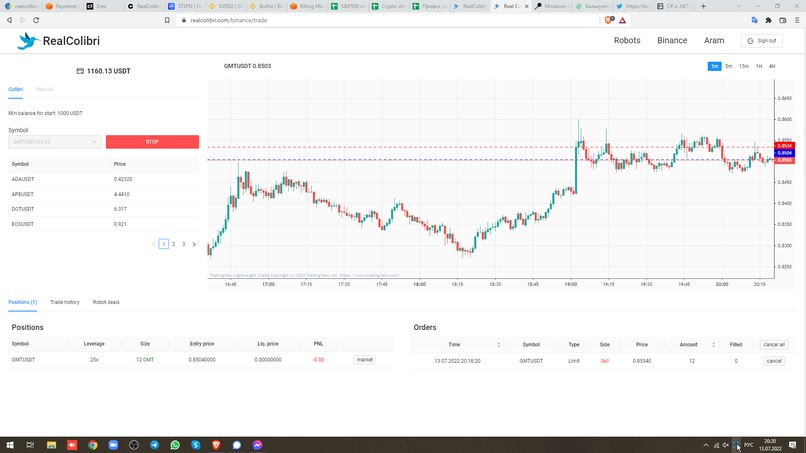Sort Orders by the Time column arrows

click(x=498, y=345)
